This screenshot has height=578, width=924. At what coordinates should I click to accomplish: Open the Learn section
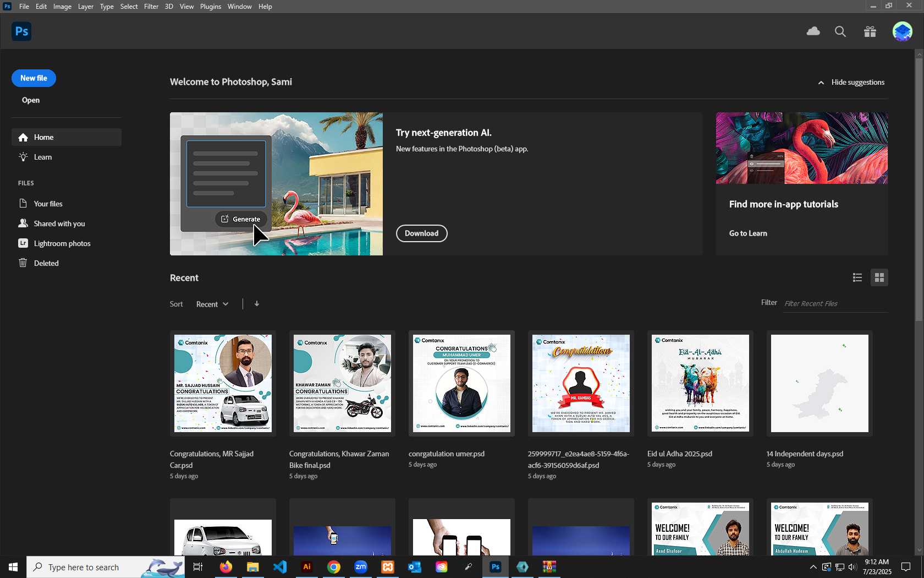pyautogui.click(x=67, y=157)
